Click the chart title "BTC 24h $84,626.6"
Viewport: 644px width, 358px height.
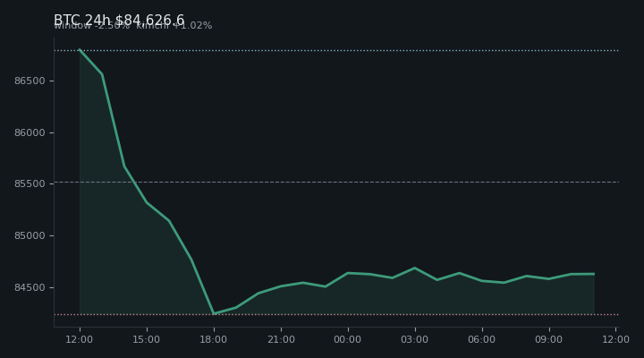coord(119,20)
